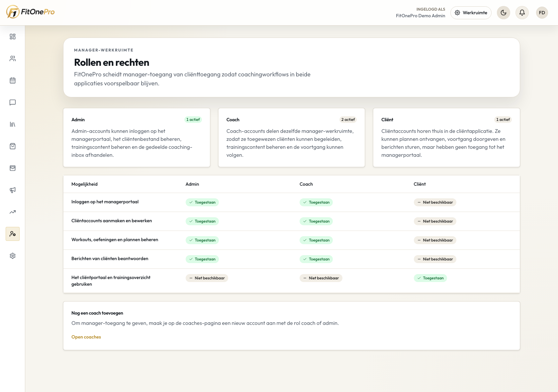
Task: Open the FD user avatar menu
Action: tap(542, 13)
